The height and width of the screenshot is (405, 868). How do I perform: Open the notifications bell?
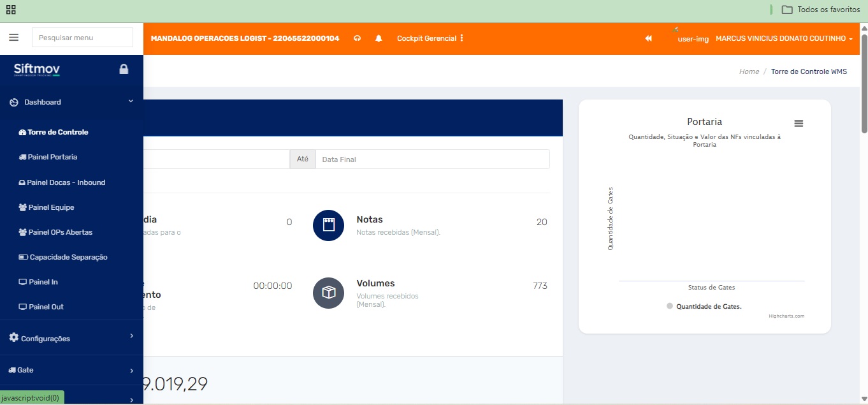coord(379,38)
